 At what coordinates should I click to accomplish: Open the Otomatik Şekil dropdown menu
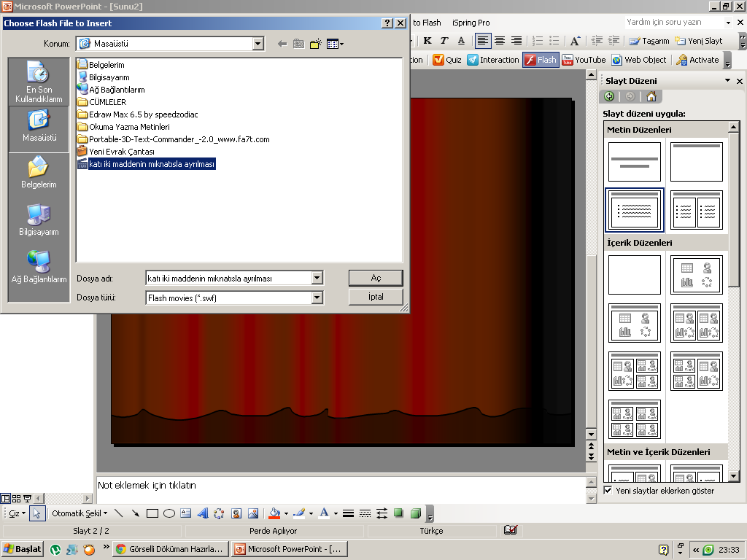pos(79,513)
